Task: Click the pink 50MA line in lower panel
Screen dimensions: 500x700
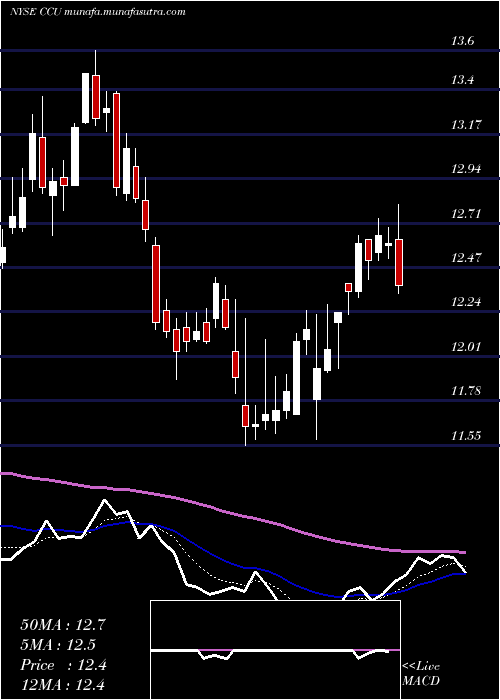Action: tap(233, 515)
